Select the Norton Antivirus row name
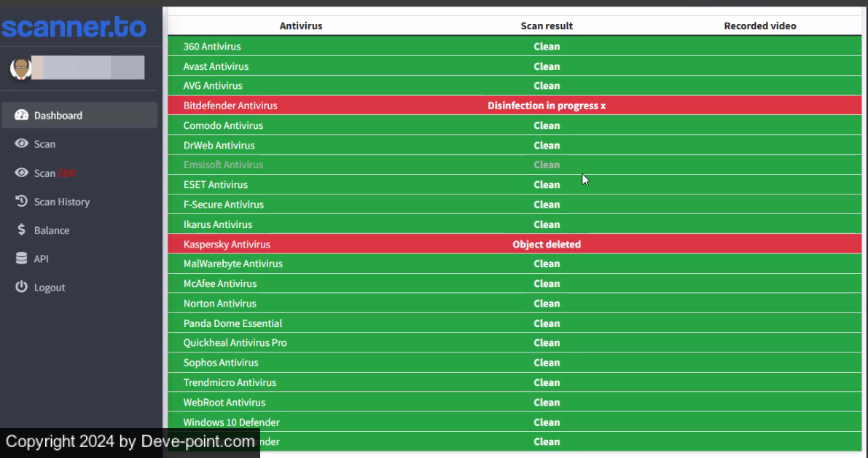Viewport: 868px width, 458px height. (220, 304)
